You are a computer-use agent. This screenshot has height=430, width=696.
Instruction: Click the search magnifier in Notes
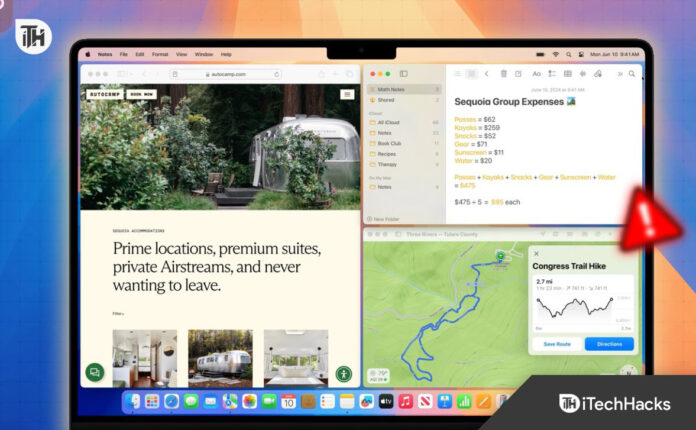click(x=632, y=74)
